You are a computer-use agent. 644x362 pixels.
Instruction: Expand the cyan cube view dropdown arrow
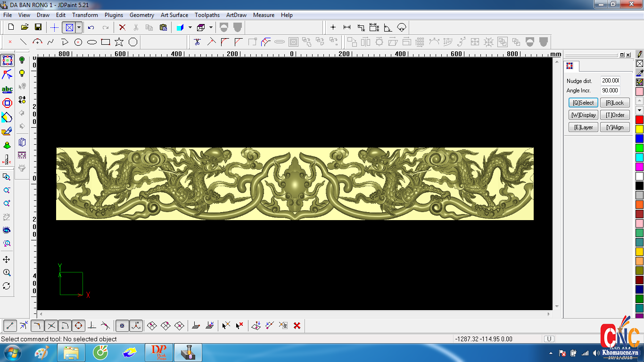pos(190,27)
